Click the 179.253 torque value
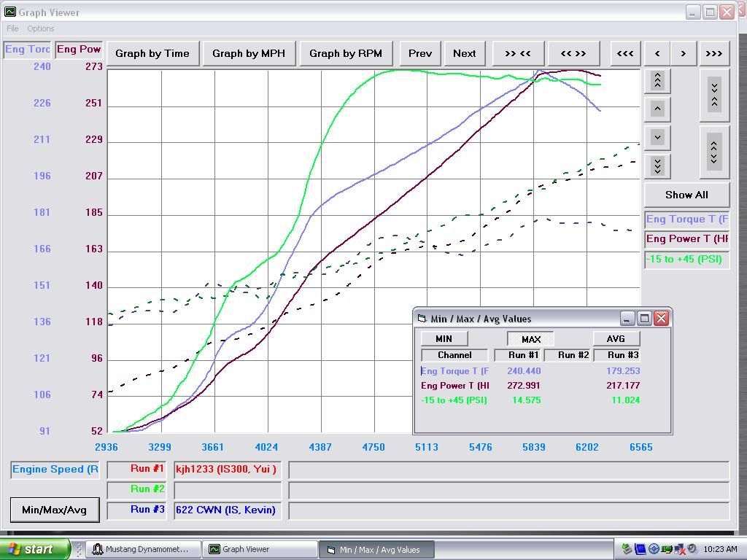This screenshot has width=747, height=560. click(x=623, y=371)
